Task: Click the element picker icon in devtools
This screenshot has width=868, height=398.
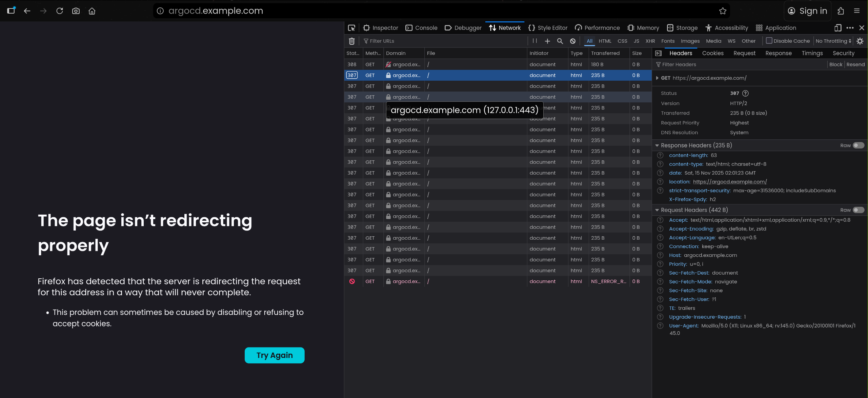Action: coord(351,28)
